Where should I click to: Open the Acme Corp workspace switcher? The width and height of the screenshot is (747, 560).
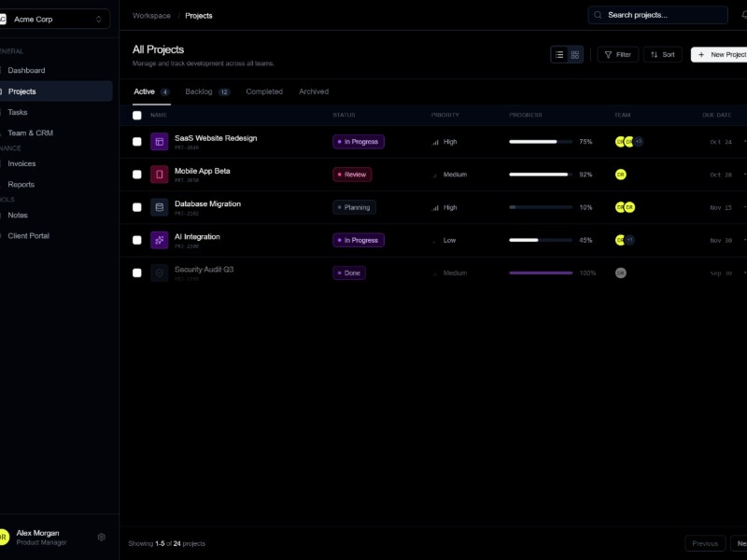pos(53,18)
